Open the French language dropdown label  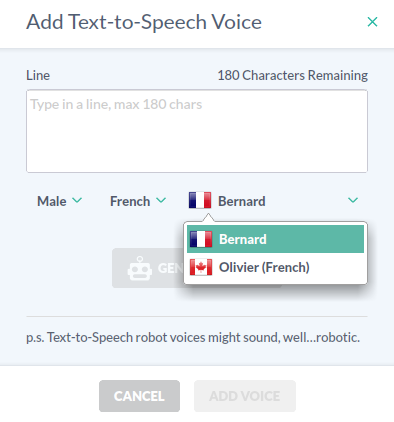(130, 201)
